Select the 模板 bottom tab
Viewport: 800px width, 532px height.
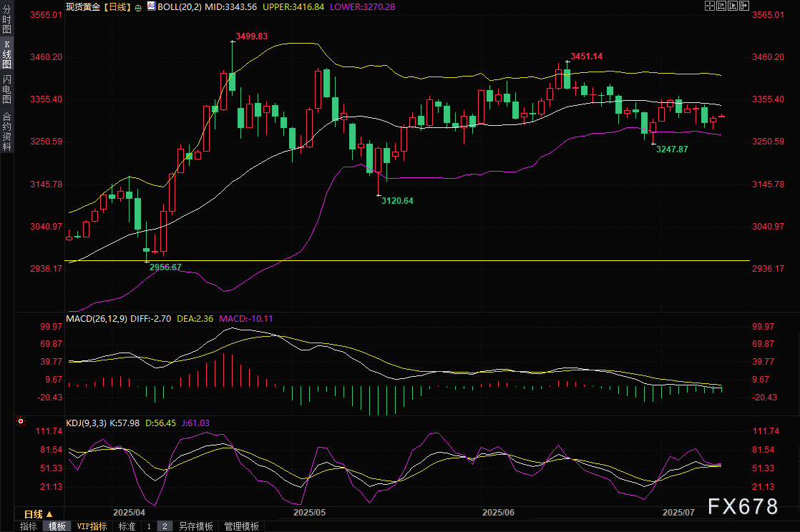(57, 526)
